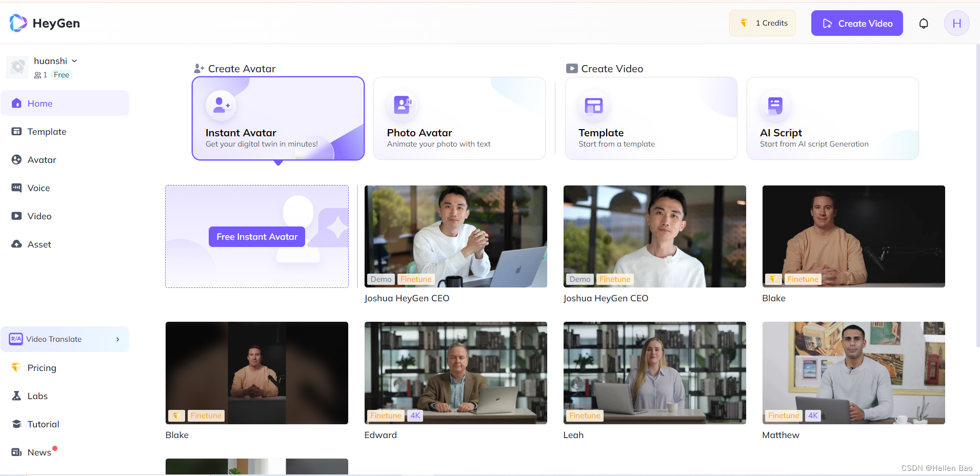Click the huanshi workspace avatar image
Screen dimensions: 980x476
coord(17,67)
